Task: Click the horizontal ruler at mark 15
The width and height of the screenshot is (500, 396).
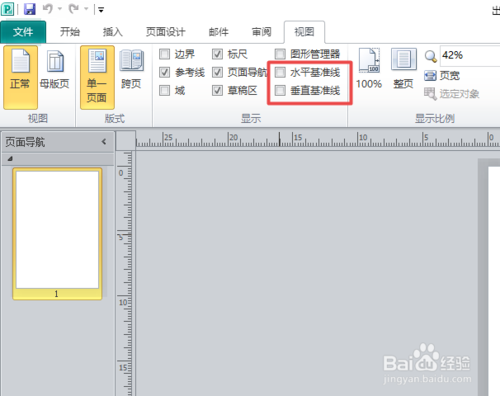Action: click(298, 138)
